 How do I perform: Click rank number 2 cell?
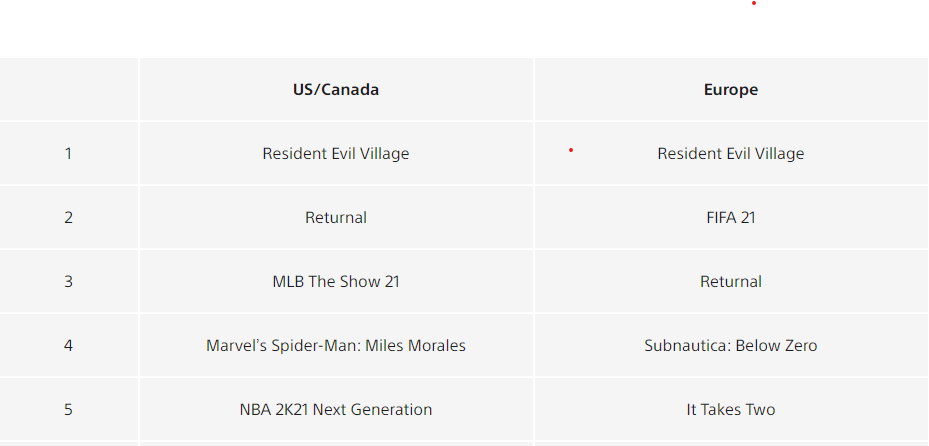coord(68,217)
